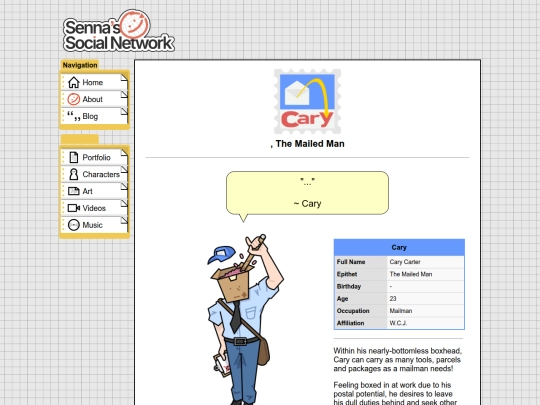Click the ", The Mailed Man" heading

(307, 144)
